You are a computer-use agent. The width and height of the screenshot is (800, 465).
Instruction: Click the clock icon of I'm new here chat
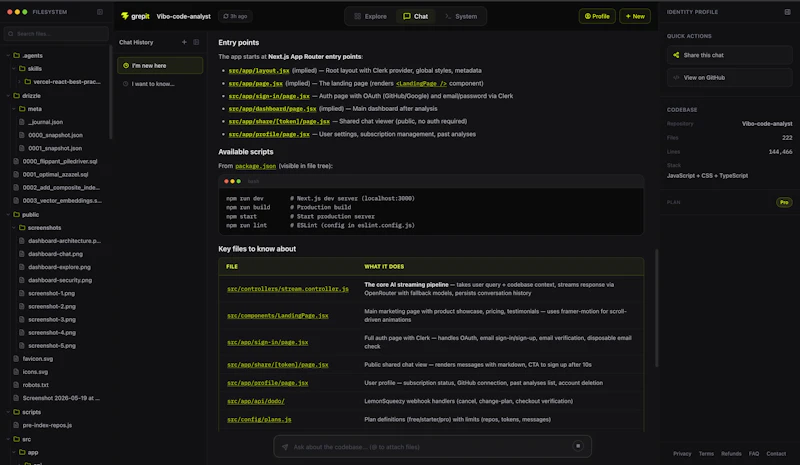tap(126, 65)
